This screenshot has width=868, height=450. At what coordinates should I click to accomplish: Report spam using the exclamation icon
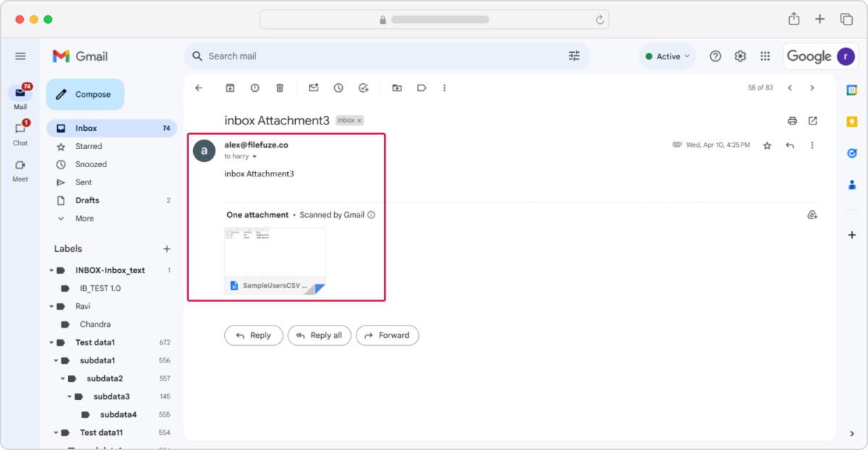tap(255, 88)
